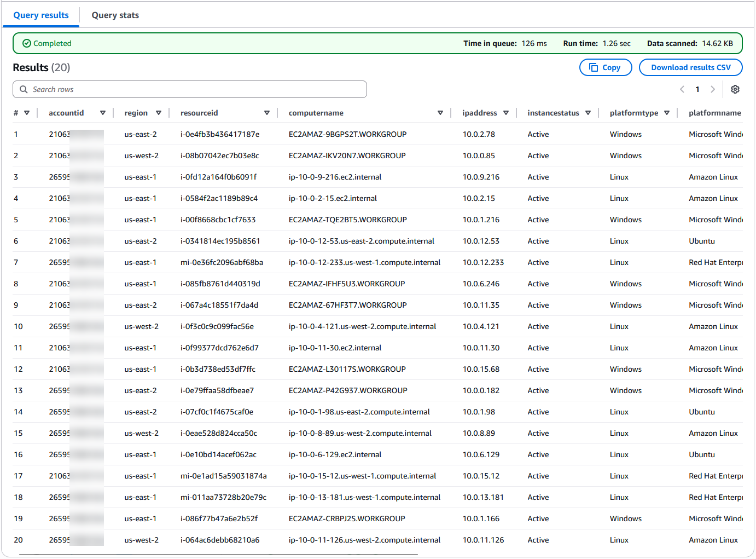Copy the query results
Viewport: 756px width, 559px height.
click(x=606, y=67)
